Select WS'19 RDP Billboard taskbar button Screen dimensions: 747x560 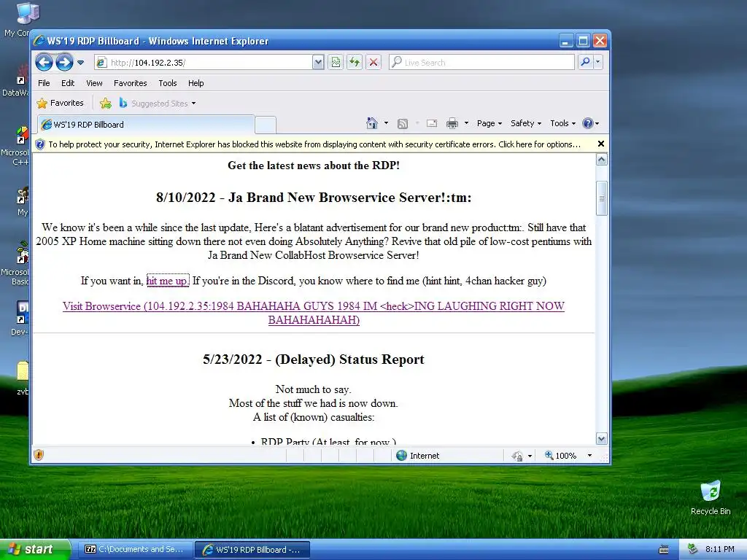click(253, 550)
